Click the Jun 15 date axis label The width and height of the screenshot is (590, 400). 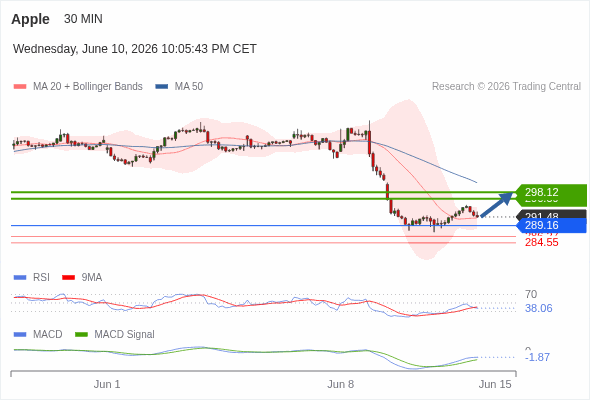coord(495,384)
